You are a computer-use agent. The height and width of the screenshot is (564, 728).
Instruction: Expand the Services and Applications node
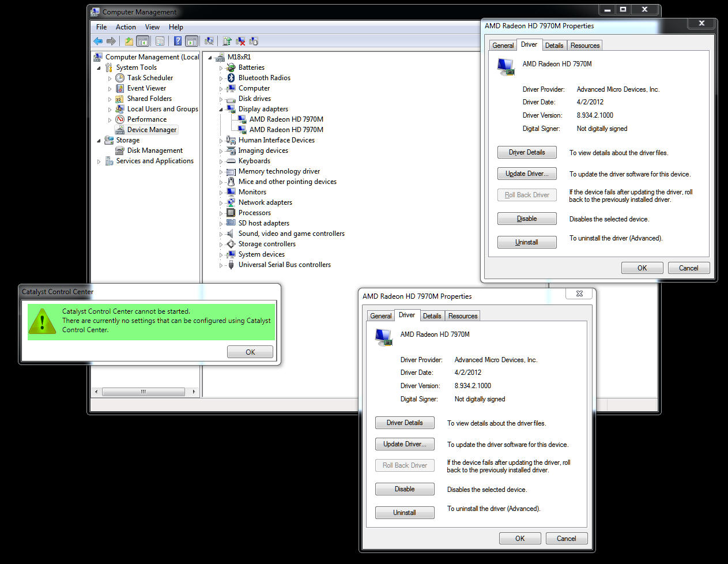point(99,161)
